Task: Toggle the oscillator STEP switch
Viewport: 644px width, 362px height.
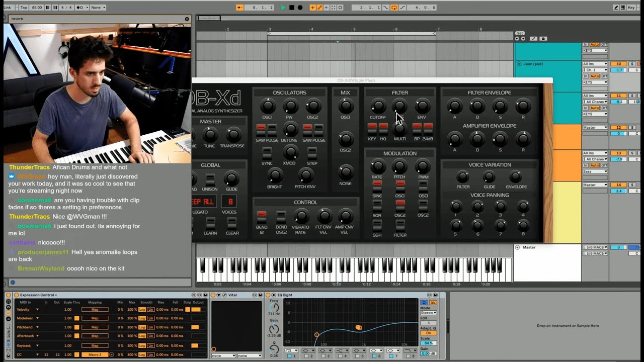Action: click(x=312, y=153)
